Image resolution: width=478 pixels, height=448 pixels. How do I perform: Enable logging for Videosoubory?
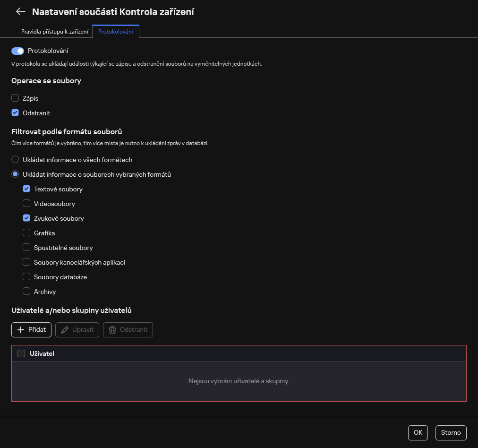pyautogui.click(x=26, y=203)
